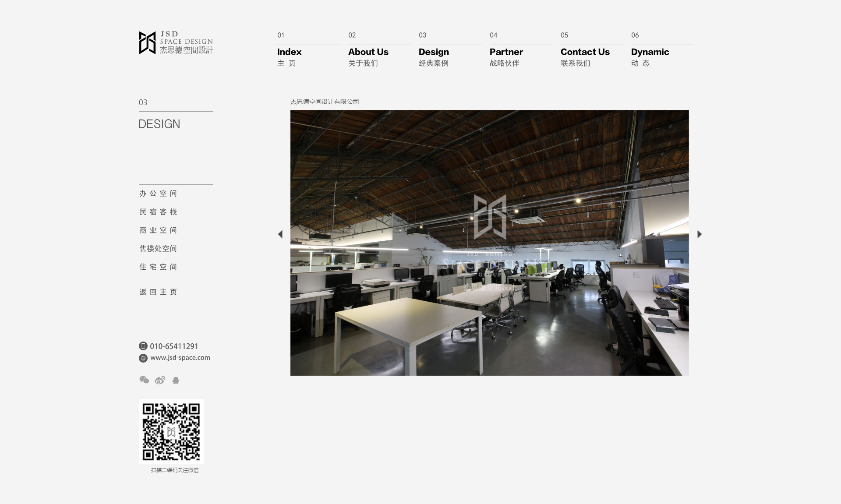Click the WeChat QR code image

click(x=171, y=432)
